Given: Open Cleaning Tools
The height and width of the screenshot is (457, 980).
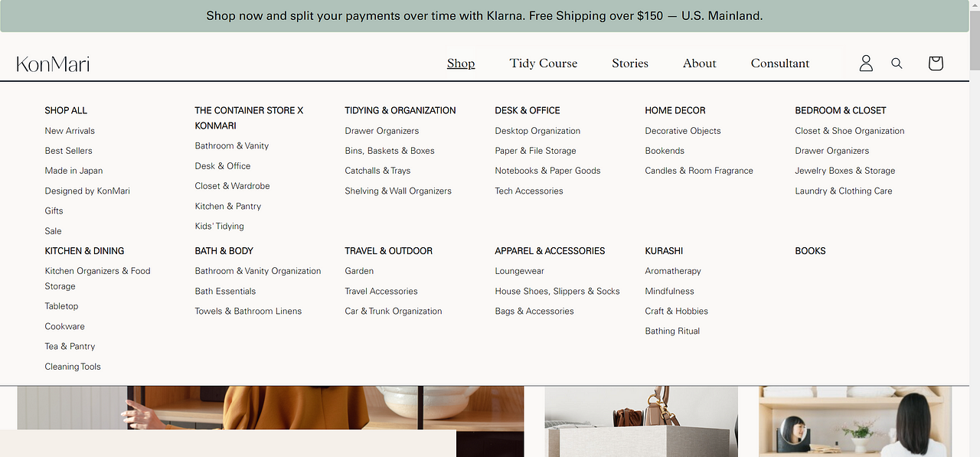Looking at the screenshot, I should (x=73, y=367).
